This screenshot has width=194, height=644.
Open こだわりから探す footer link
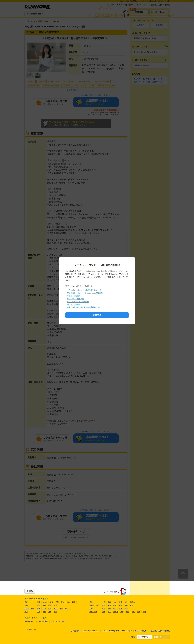(x=42, y=621)
